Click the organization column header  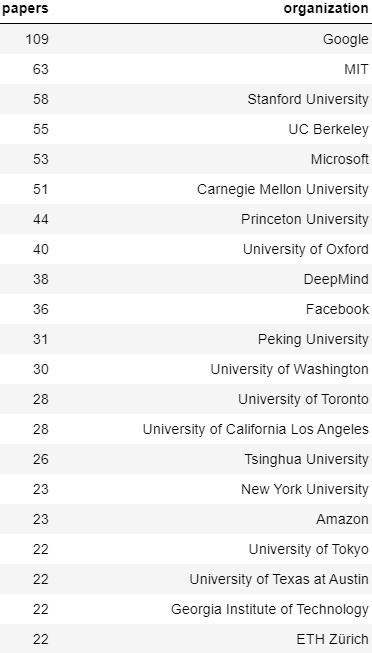click(326, 8)
